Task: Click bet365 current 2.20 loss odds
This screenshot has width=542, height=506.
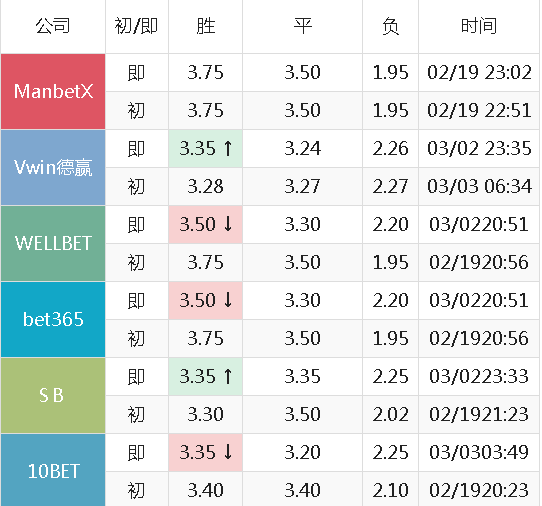Action: pyautogui.click(x=390, y=301)
